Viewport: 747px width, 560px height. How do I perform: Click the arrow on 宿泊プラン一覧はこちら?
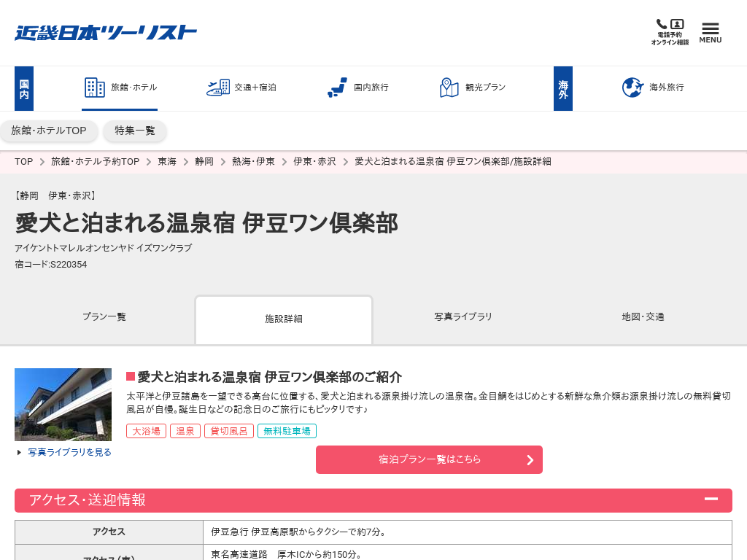[x=530, y=460]
